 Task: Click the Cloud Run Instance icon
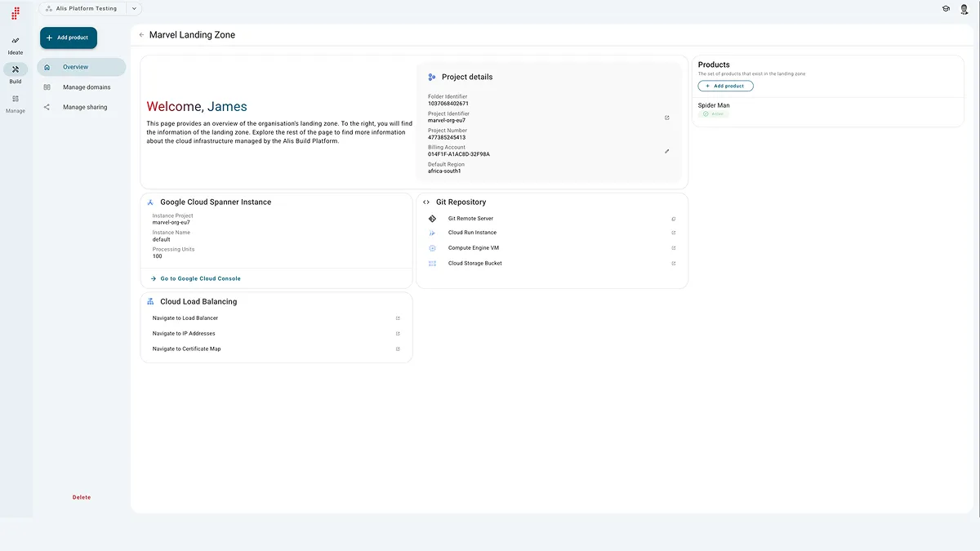pos(432,233)
